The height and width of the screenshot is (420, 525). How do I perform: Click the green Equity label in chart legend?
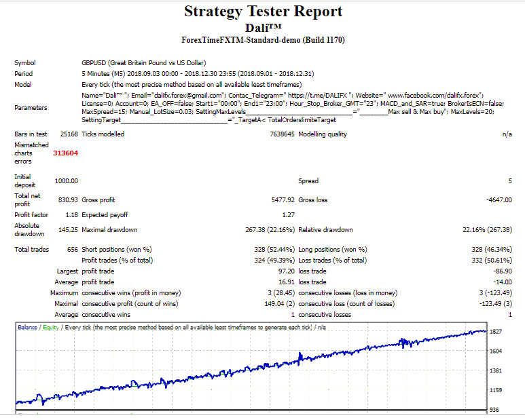[51, 327]
